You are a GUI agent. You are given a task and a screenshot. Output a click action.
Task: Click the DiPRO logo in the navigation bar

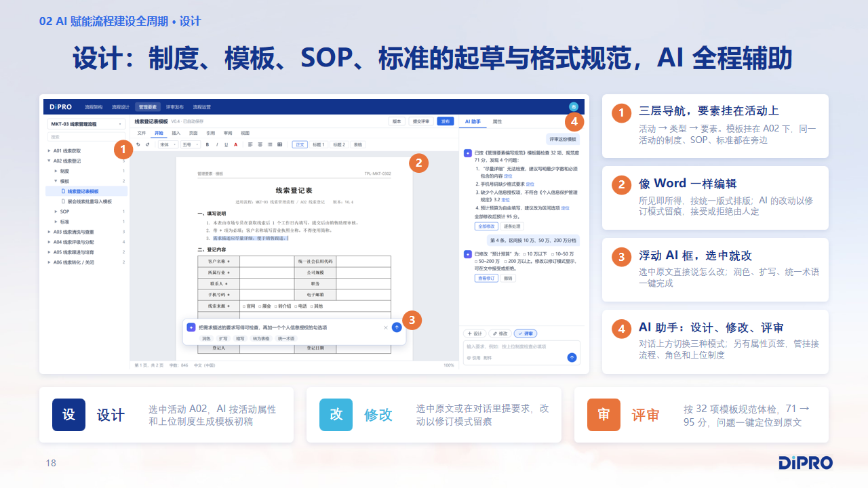pos(61,106)
